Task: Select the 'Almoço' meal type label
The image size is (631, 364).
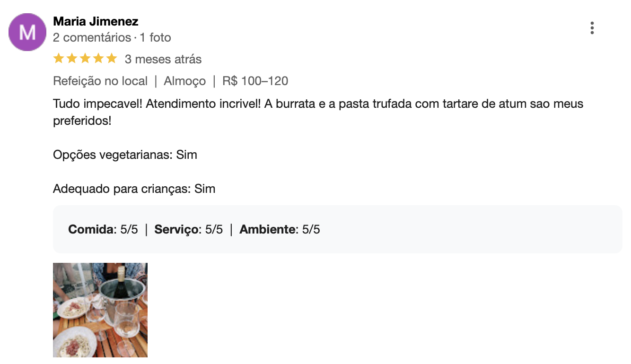Action: click(185, 81)
